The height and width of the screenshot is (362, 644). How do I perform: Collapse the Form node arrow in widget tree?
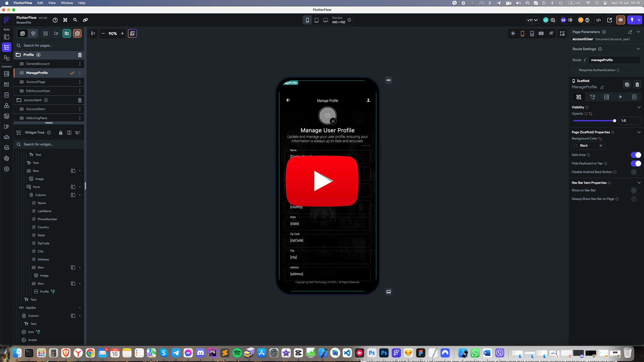click(80, 187)
